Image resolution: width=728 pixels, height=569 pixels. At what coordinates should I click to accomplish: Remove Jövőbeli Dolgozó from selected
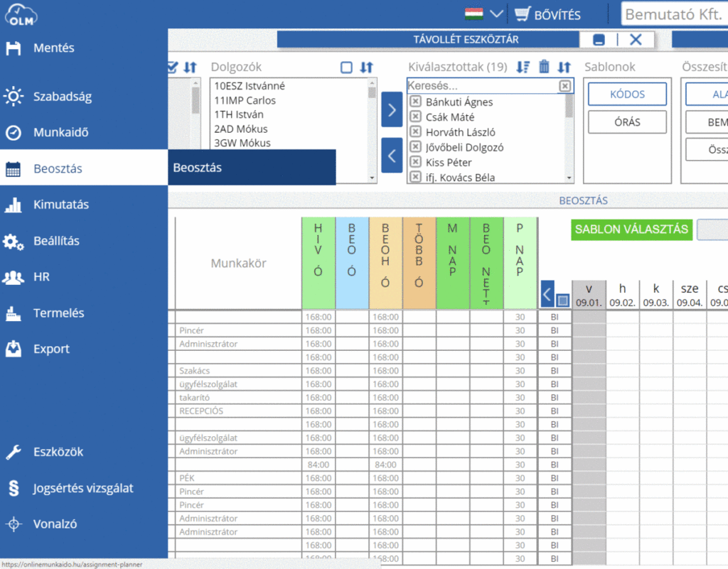415,147
